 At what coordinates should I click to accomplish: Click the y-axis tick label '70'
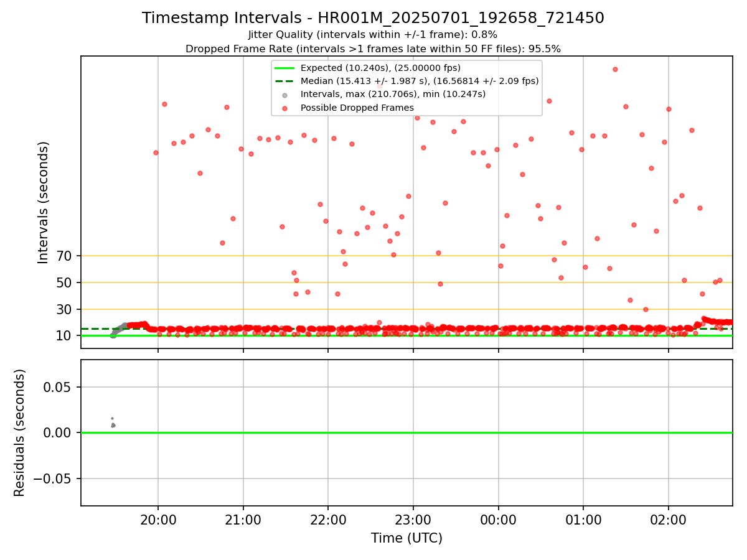point(65,256)
